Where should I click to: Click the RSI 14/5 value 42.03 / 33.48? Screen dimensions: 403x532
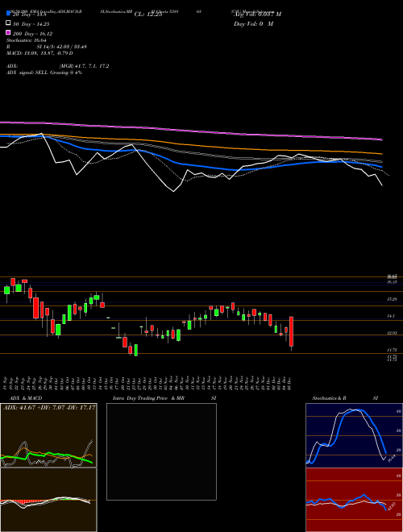[61, 47]
